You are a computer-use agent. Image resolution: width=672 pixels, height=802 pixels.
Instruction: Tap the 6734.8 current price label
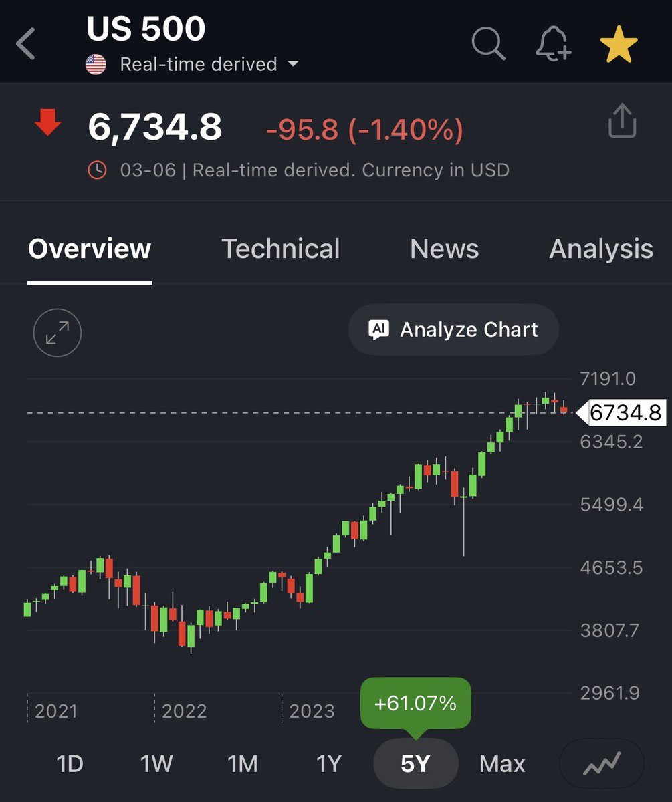[x=625, y=413]
